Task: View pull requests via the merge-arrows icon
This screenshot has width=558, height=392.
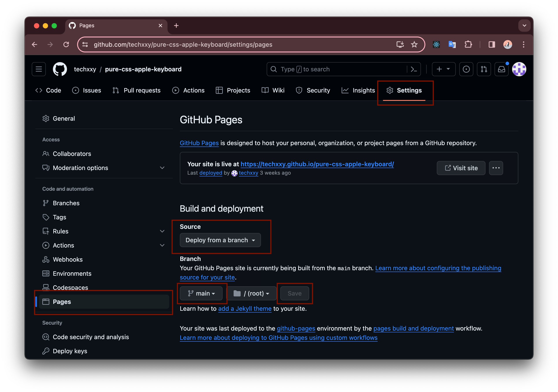Action: (484, 69)
